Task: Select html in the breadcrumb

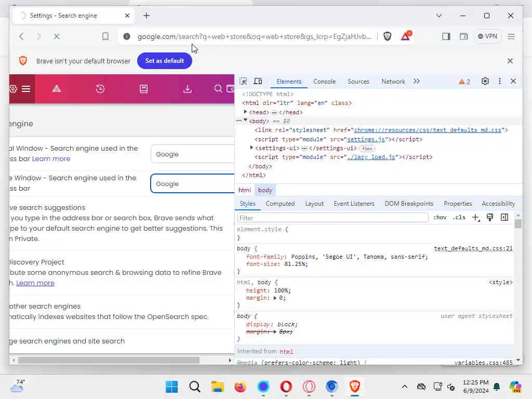Action: click(x=245, y=190)
